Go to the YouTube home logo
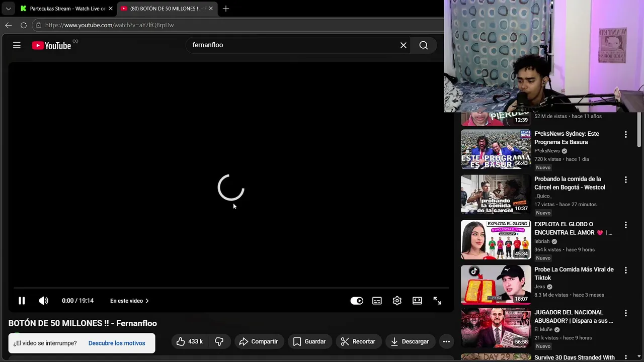 pyautogui.click(x=51, y=45)
